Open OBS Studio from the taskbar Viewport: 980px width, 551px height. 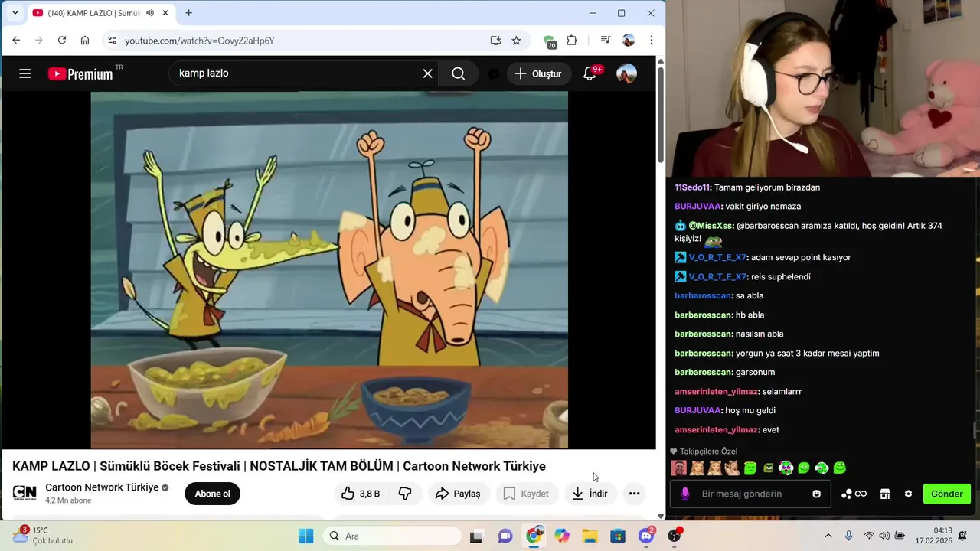pyautogui.click(x=675, y=536)
